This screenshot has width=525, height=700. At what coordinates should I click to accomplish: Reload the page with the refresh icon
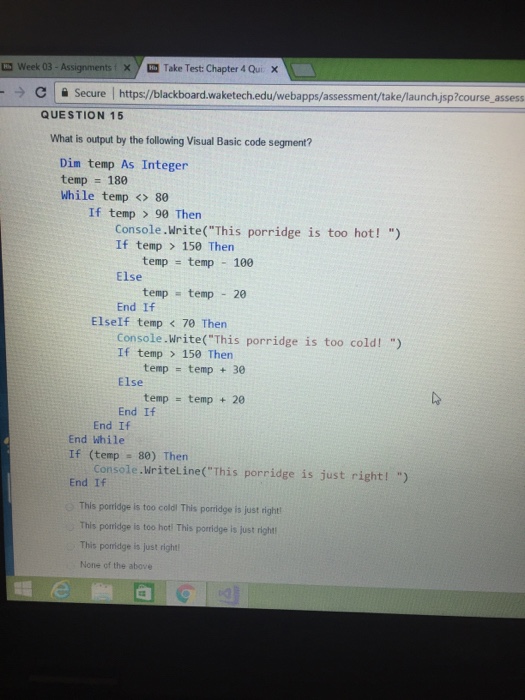(41, 92)
